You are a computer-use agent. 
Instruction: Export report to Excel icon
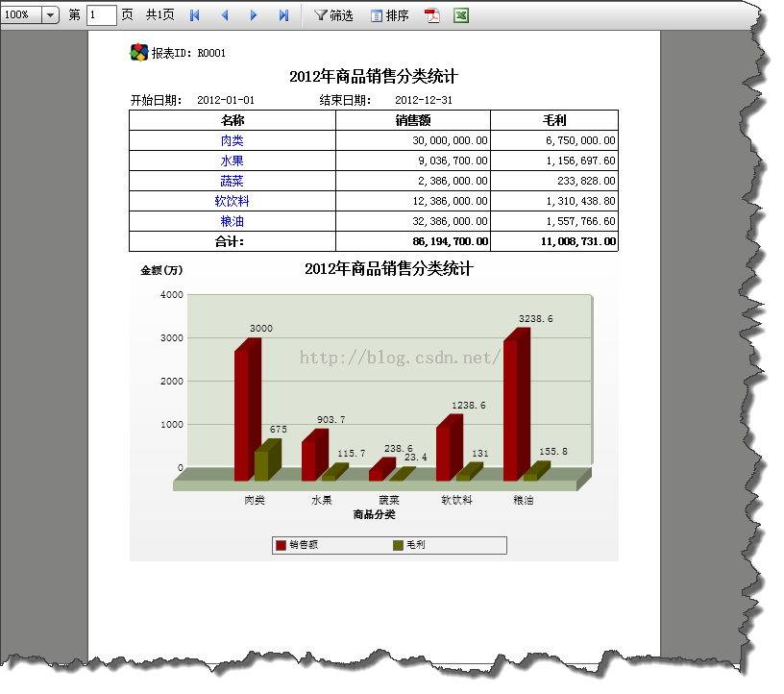click(x=461, y=15)
